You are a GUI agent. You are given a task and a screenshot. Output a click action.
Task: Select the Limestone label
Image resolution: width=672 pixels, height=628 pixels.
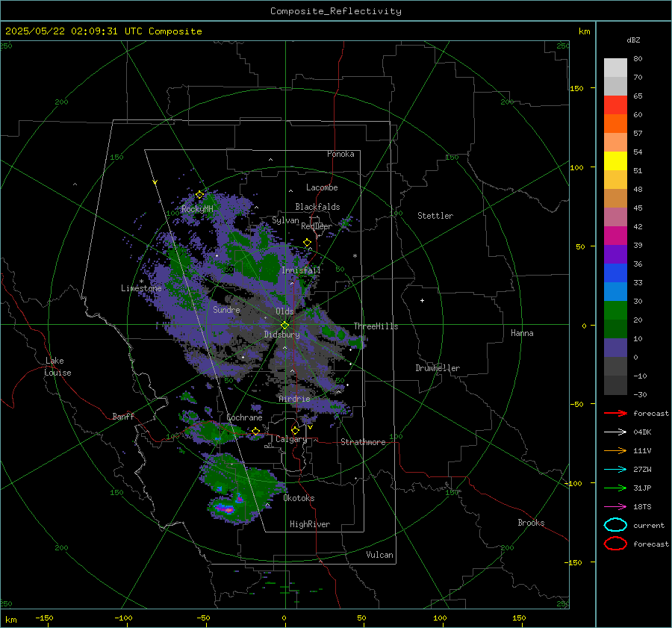coord(141,288)
